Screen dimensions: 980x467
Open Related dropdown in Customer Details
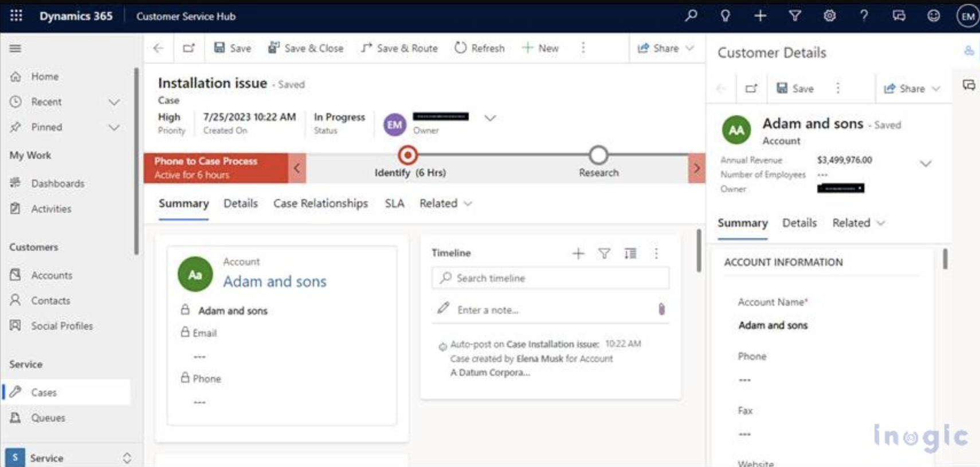[x=859, y=223]
